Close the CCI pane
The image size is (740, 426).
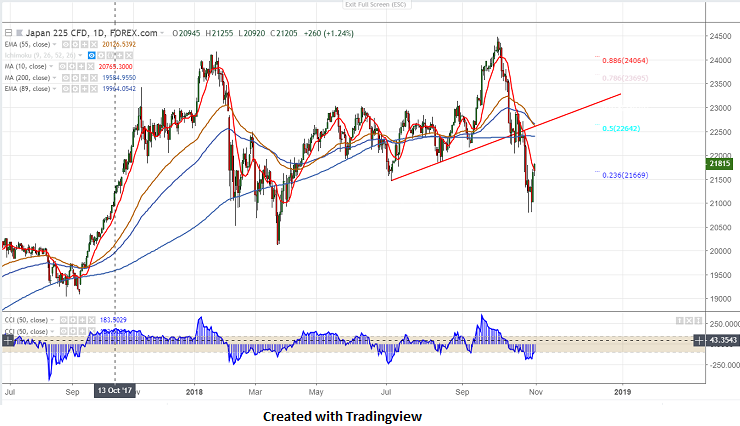pos(689,321)
